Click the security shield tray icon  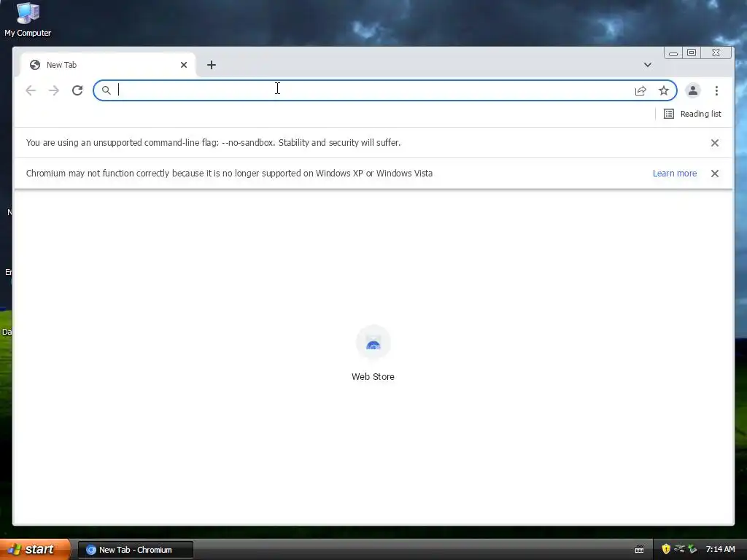(666, 549)
